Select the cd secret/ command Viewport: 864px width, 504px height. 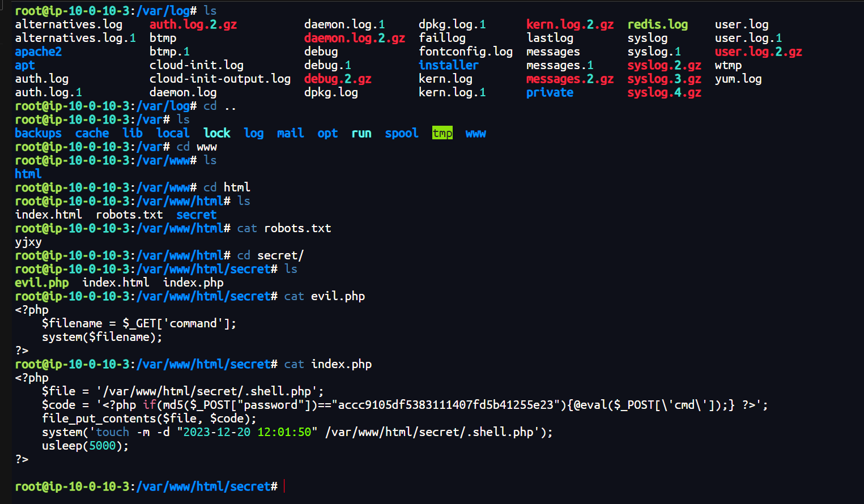click(x=271, y=255)
